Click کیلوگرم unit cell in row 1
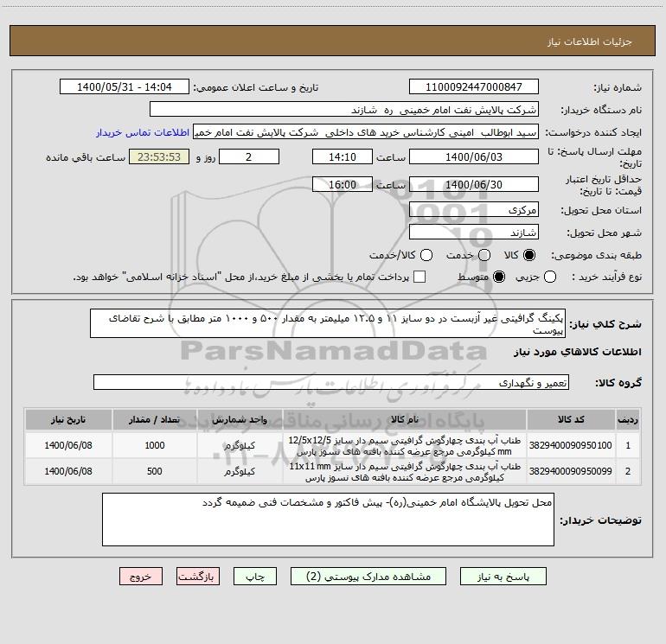Image resolution: width=666 pixels, height=644 pixels. click(240, 445)
